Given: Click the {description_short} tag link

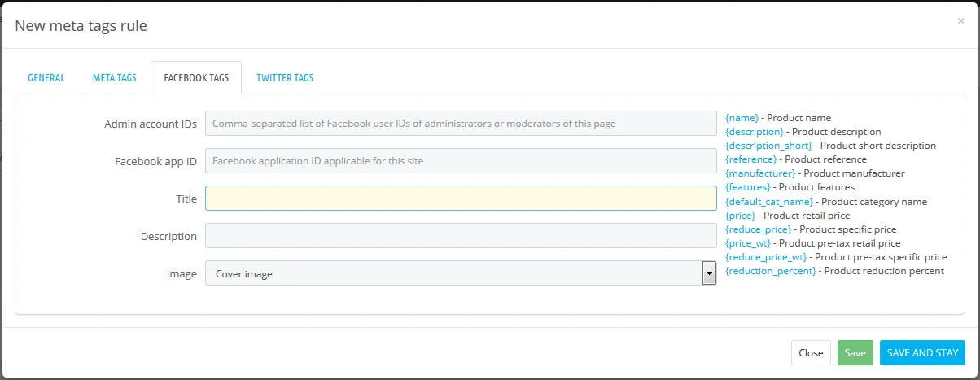Looking at the screenshot, I should pos(768,146).
